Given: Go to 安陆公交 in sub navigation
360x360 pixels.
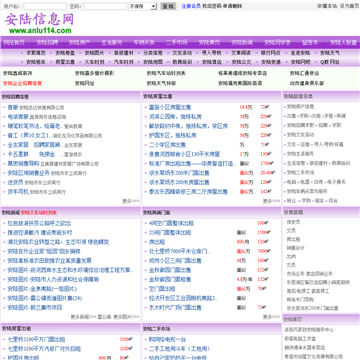Looking at the screenshot, I should [x=241, y=62].
